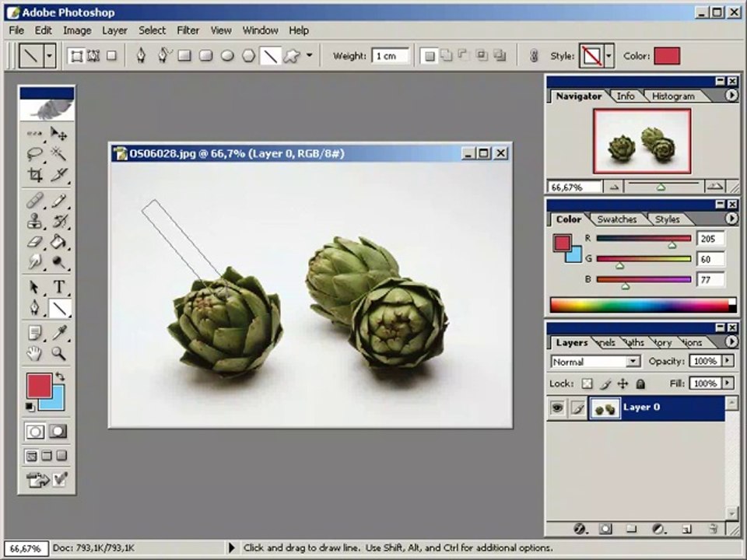The image size is (747, 560).
Task: Switch to the Swatches tab
Action: click(x=616, y=219)
